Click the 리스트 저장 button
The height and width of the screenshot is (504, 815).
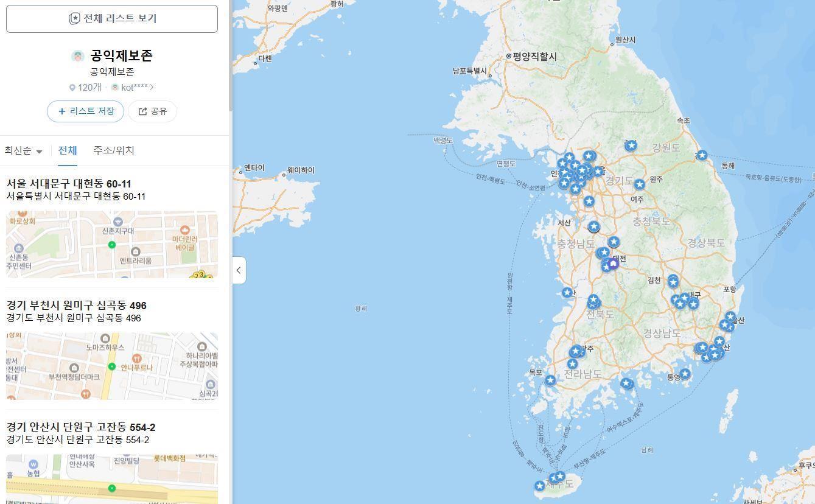click(x=85, y=111)
